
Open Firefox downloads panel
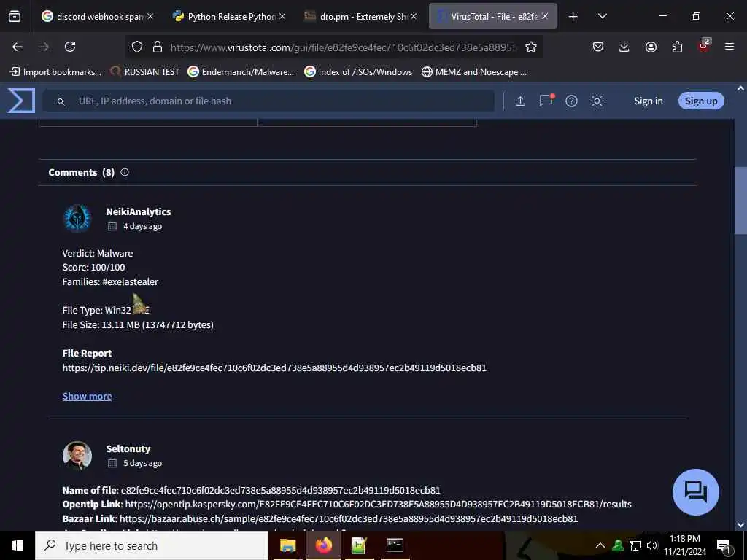pyautogui.click(x=624, y=47)
